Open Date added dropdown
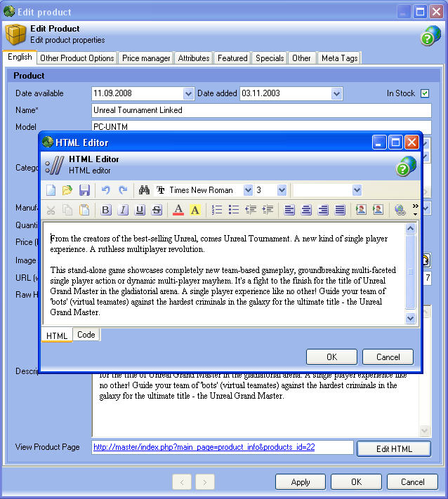The image size is (448, 499). [336, 94]
